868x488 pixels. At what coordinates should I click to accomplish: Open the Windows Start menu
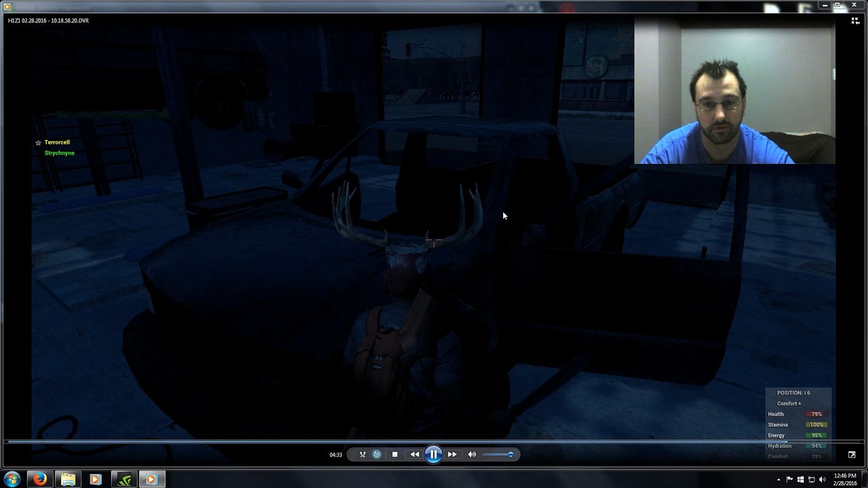(x=12, y=479)
